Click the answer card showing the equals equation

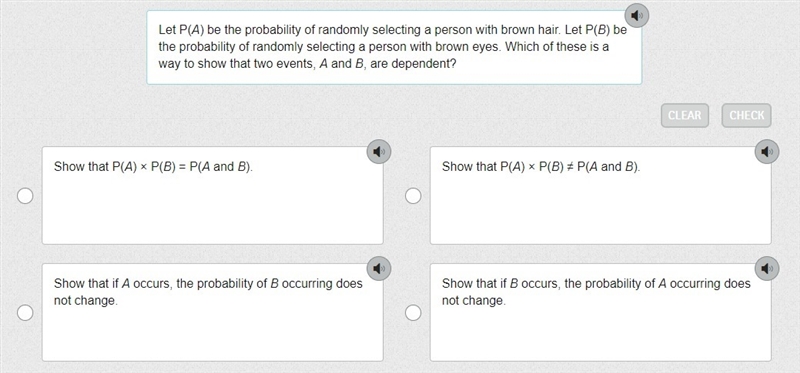pos(213,195)
